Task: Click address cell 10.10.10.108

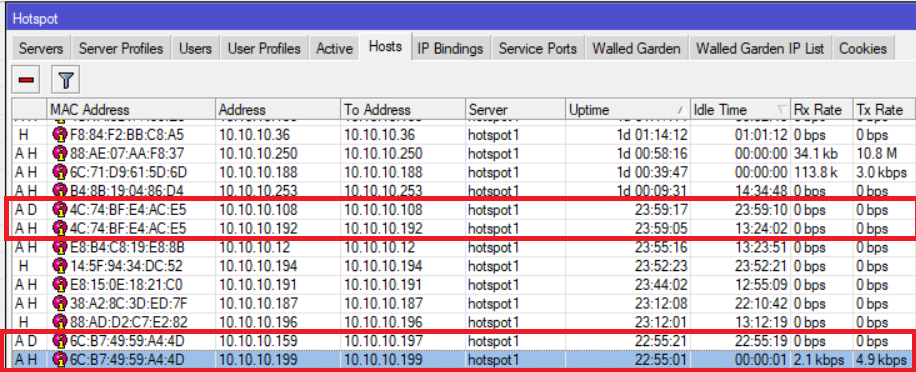Action: [258, 209]
